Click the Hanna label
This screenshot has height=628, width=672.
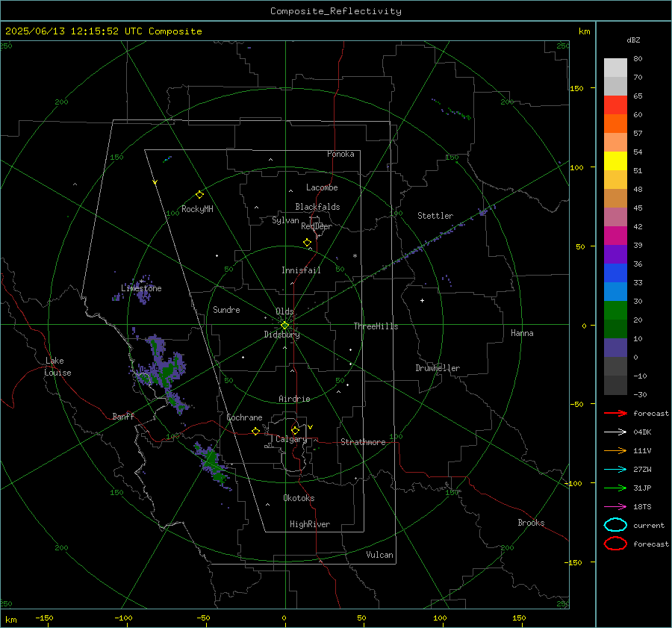(x=522, y=333)
